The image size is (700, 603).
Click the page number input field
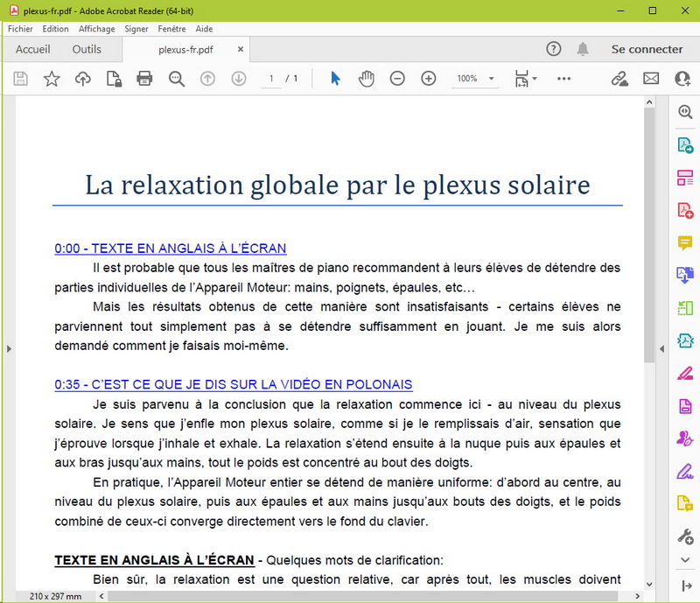tap(271, 79)
